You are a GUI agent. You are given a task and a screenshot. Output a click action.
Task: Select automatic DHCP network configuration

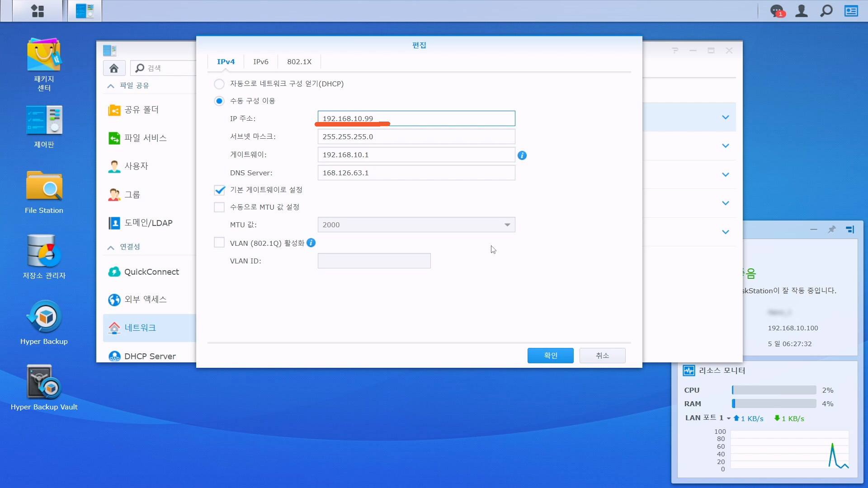[219, 84]
